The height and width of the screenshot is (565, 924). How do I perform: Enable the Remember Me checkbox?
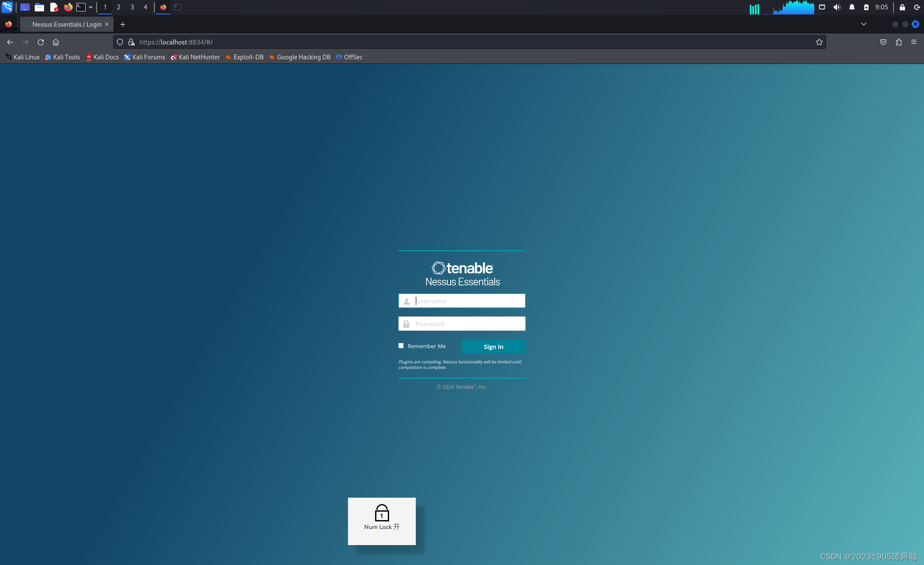(401, 346)
